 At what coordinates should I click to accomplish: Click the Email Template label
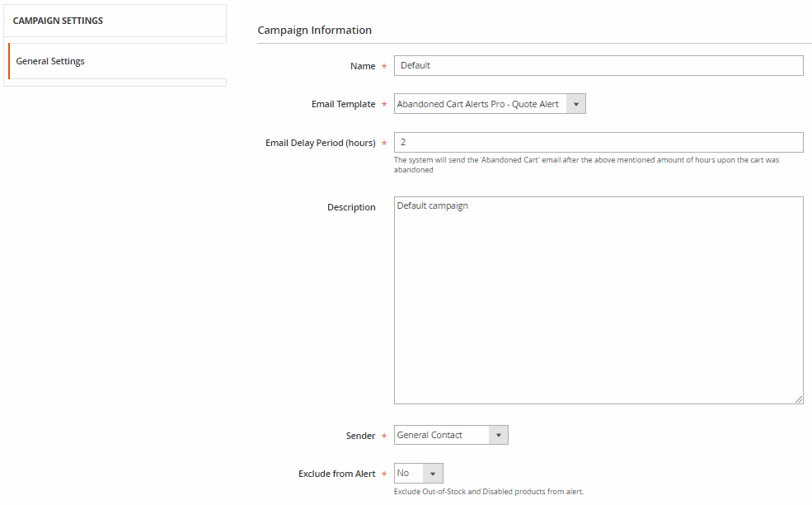tap(343, 104)
